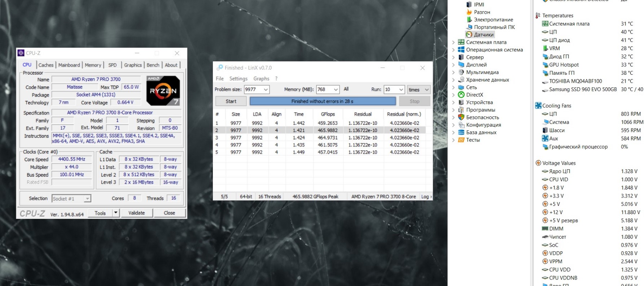
Task: Click the CPU-Z app icon in title bar
Action: pyautogui.click(x=21, y=53)
